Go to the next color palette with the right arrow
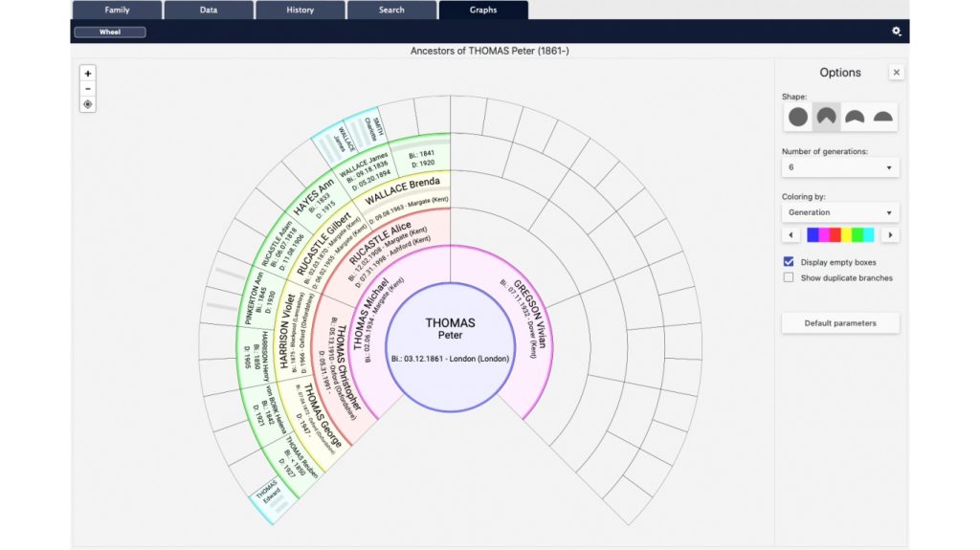This screenshot has width=980, height=550. pyautogui.click(x=890, y=235)
